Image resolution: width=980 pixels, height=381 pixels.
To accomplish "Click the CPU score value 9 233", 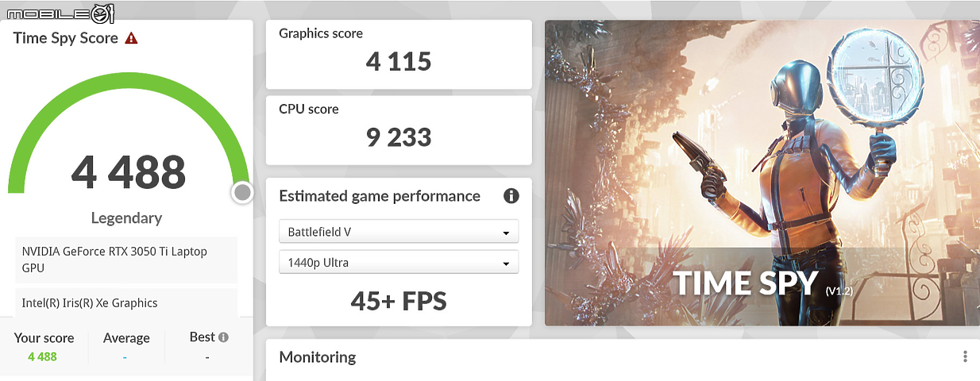I will (x=399, y=137).
